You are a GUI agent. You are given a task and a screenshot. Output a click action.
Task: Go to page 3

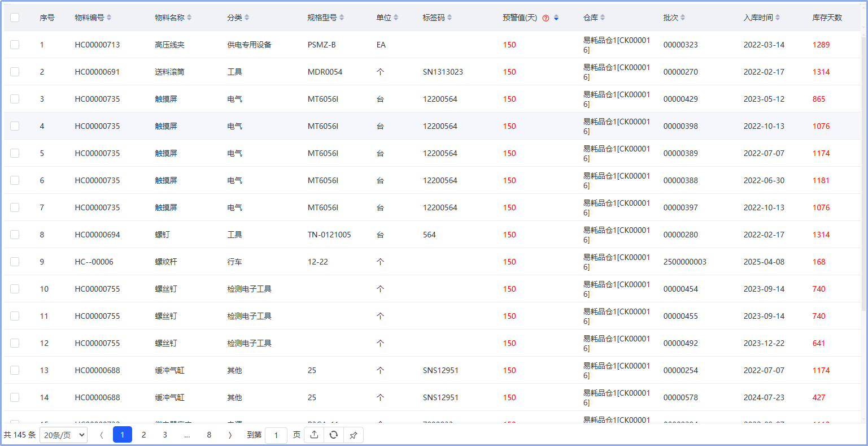click(x=165, y=435)
